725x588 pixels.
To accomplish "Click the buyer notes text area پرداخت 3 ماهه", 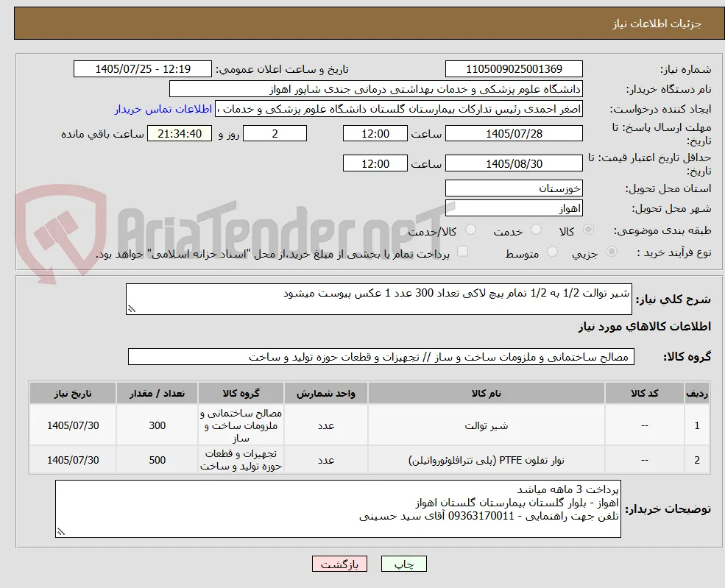I will point(338,509).
